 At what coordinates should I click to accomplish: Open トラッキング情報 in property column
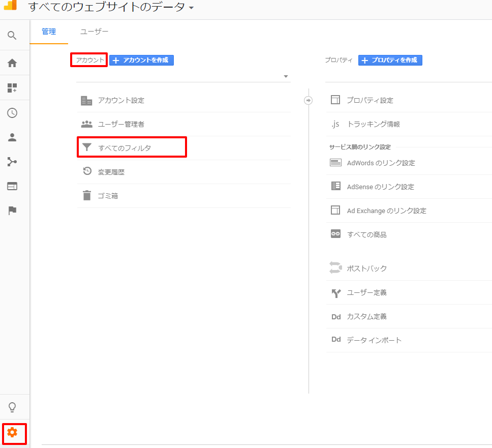pos(373,124)
